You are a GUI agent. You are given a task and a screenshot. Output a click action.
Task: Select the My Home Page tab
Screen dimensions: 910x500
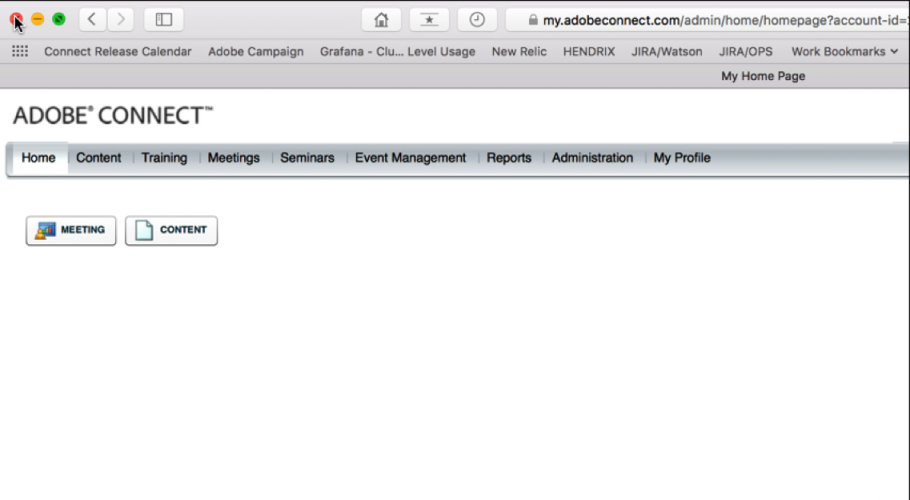763,76
